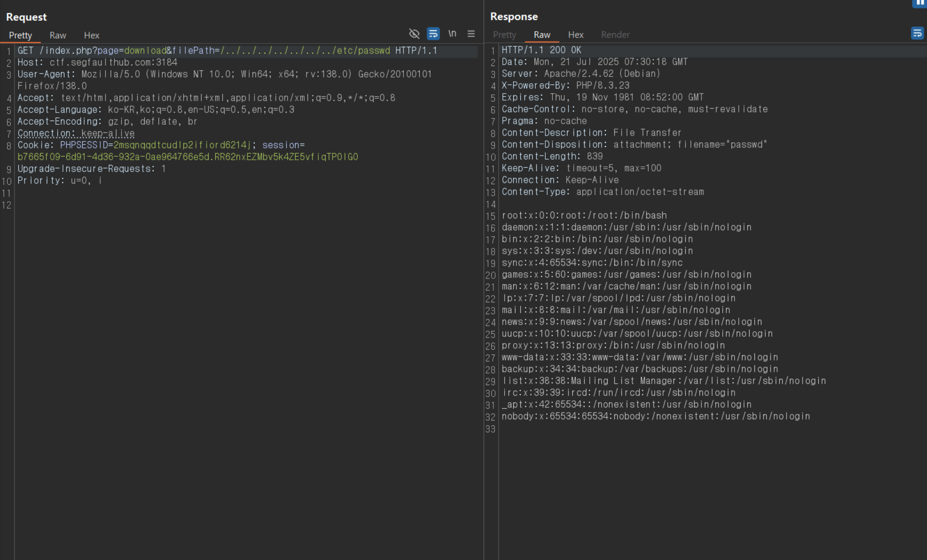This screenshot has height=560, width=927.
Task: Open the Request panel hamburger menu
Action: 471,34
